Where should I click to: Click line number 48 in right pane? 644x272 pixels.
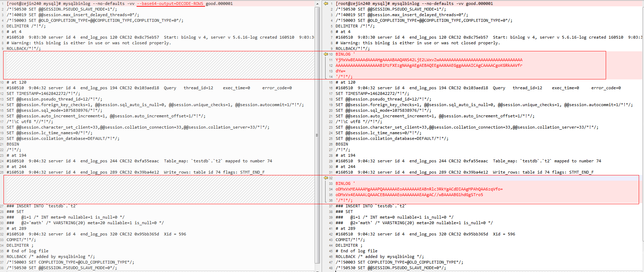coord(330,268)
